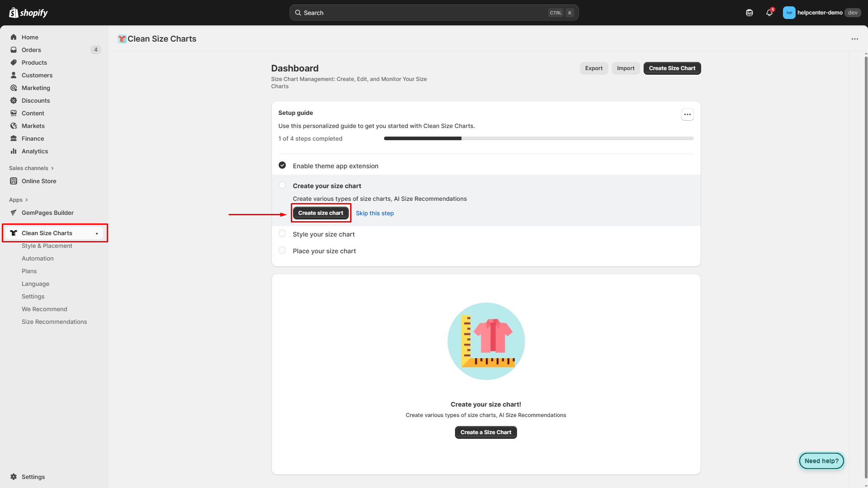
Task: Click the Clean Size Charts shirt icon in sidebar
Action: 14,233
